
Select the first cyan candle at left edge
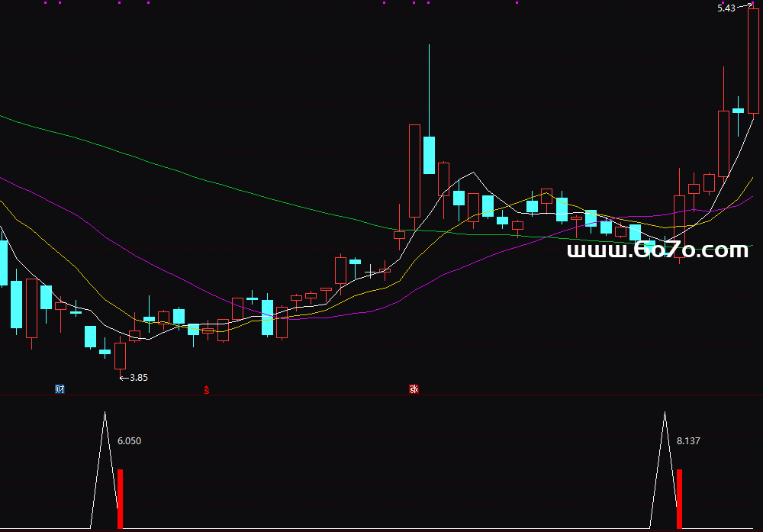(x=3, y=263)
